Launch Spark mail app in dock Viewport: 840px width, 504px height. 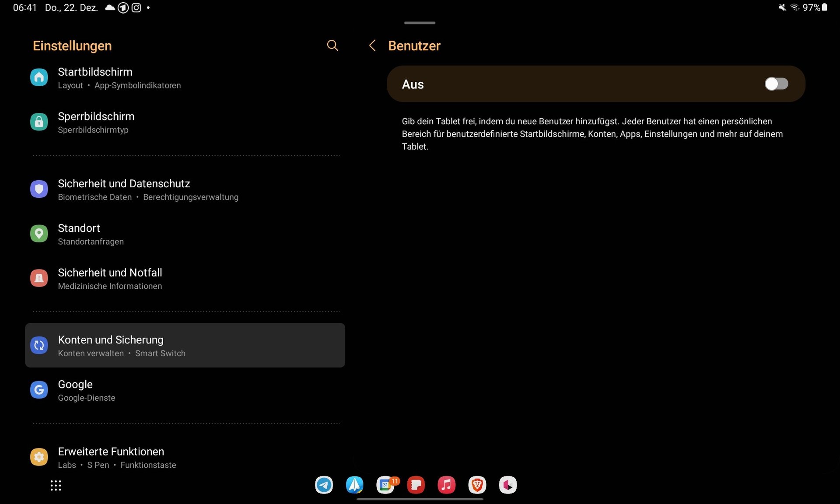[354, 485]
